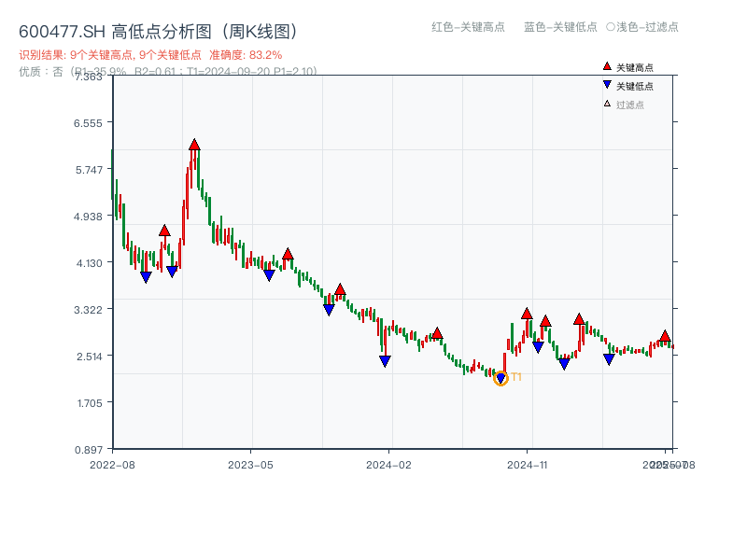Click the red triangle near the 2024-11 rebound high
Image resolution: width=747 pixels, height=560 pixels.
coord(525,315)
